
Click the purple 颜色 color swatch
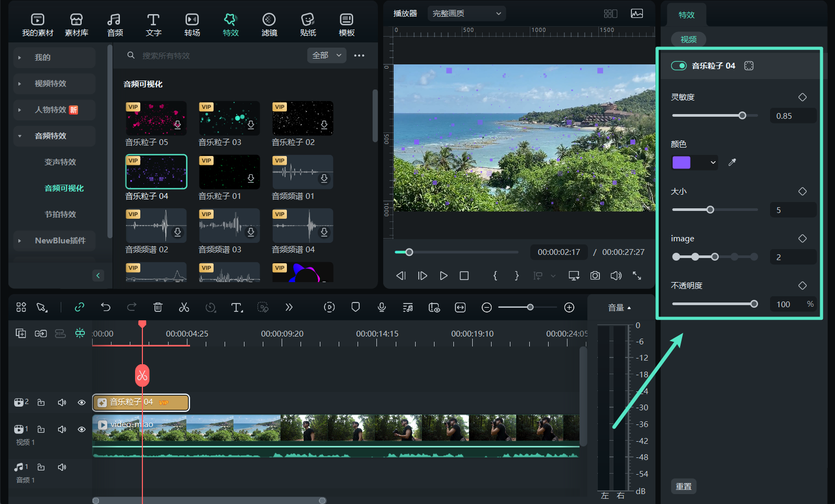coord(681,162)
